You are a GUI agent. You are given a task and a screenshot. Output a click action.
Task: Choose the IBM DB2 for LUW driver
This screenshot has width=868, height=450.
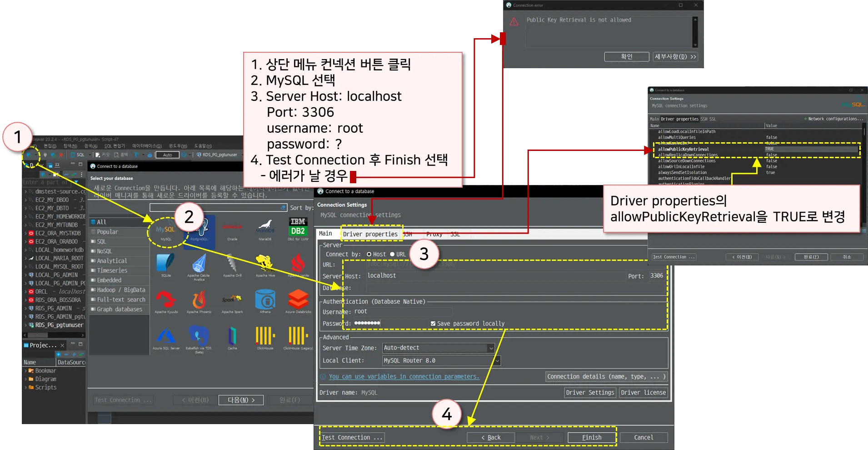[x=298, y=229]
